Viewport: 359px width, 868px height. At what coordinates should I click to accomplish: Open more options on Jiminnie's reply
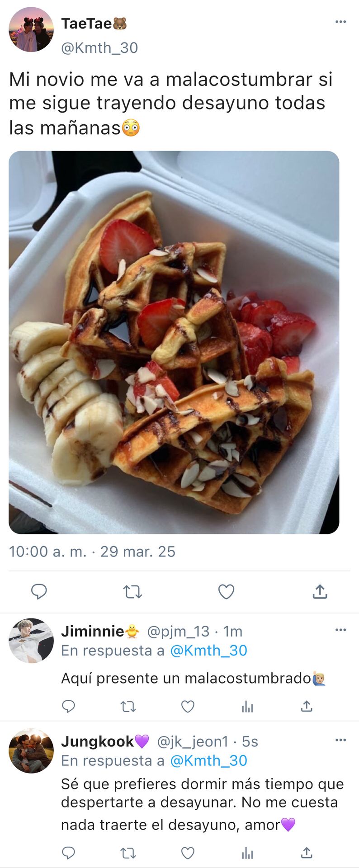(340, 630)
